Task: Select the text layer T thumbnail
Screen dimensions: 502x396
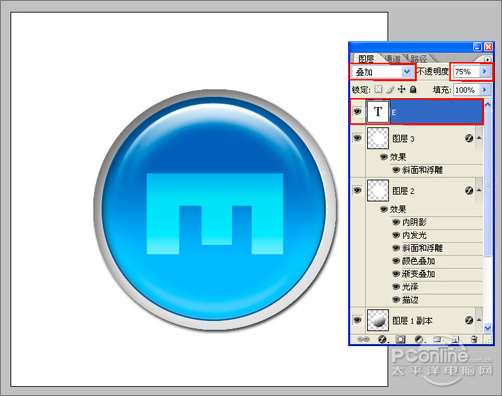Action: pos(378,112)
